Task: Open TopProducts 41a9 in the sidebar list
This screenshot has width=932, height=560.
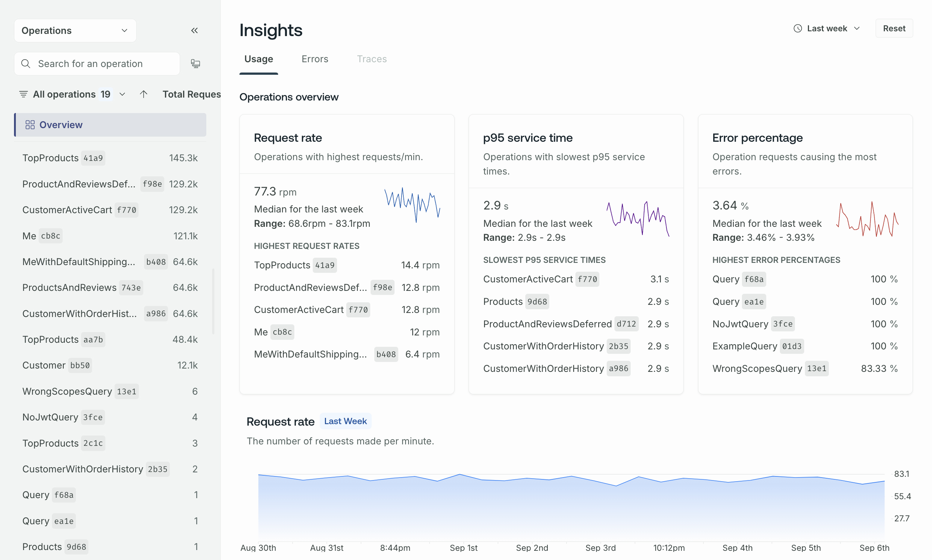Action: click(110, 158)
